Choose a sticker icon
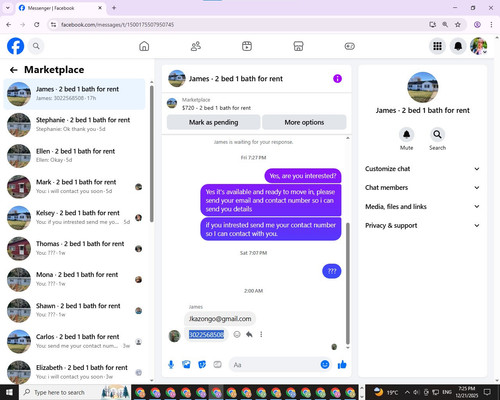The height and width of the screenshot is (400, 500). 202,365
